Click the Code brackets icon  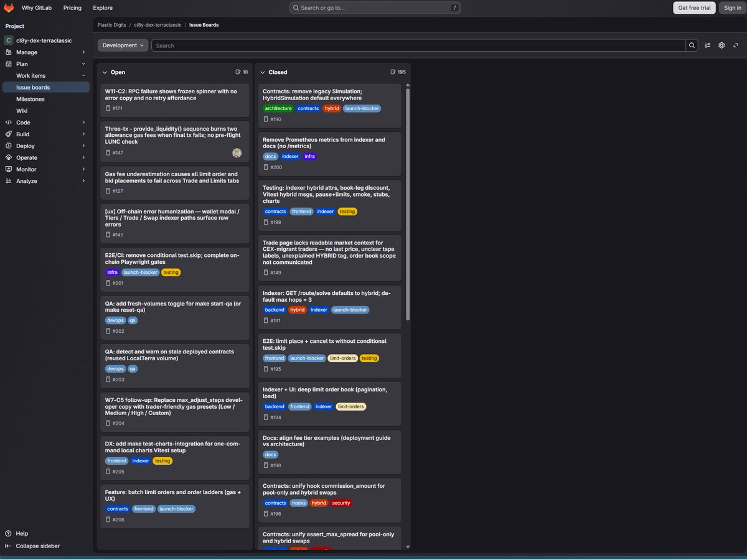point(8,123)
